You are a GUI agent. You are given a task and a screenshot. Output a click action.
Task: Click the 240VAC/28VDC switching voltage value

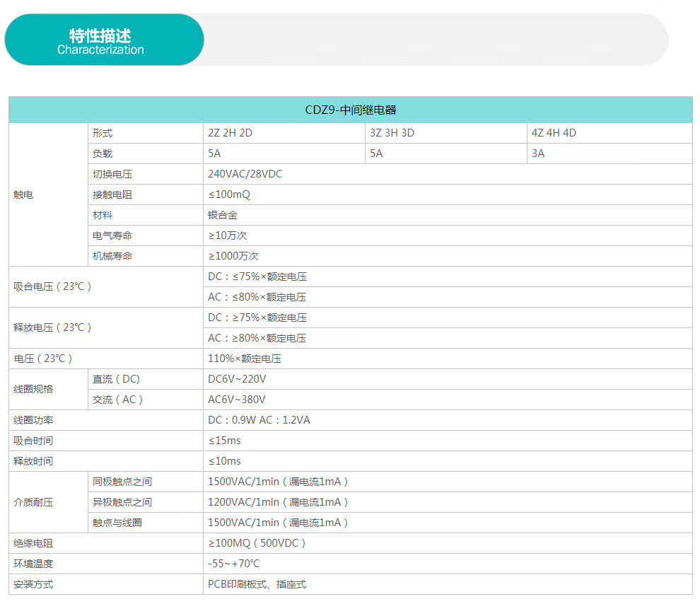(245, 174)
